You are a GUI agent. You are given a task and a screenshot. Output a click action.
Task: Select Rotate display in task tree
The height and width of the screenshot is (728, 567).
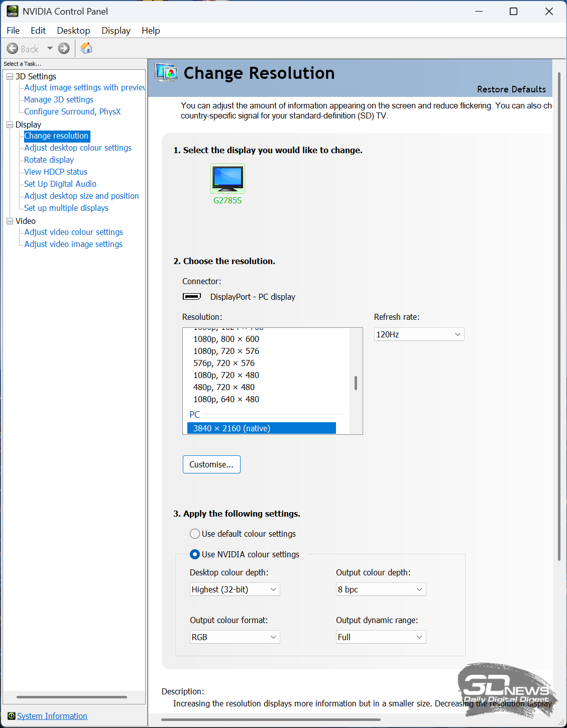49,160
